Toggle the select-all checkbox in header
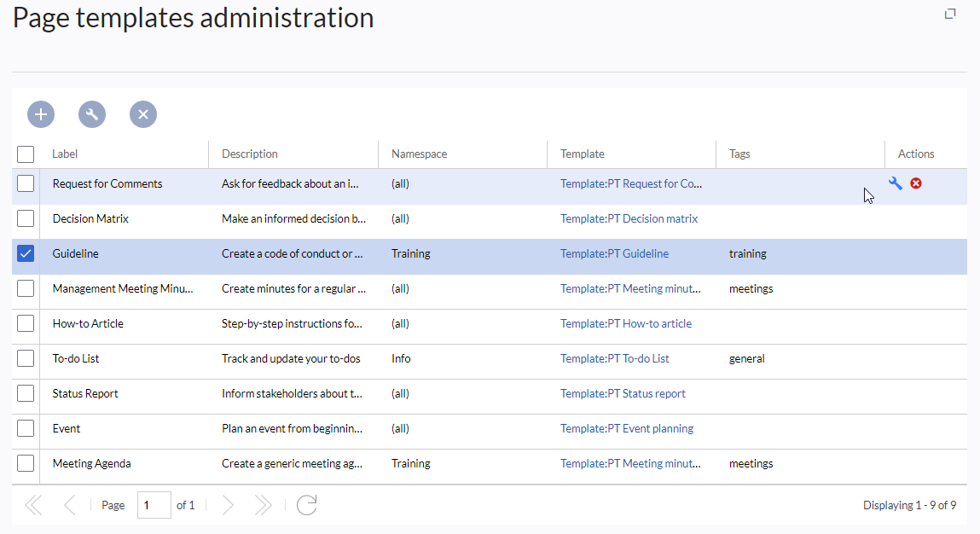This screenshot has height=534, width=980. pyautogui.click(x=26, y=154)
